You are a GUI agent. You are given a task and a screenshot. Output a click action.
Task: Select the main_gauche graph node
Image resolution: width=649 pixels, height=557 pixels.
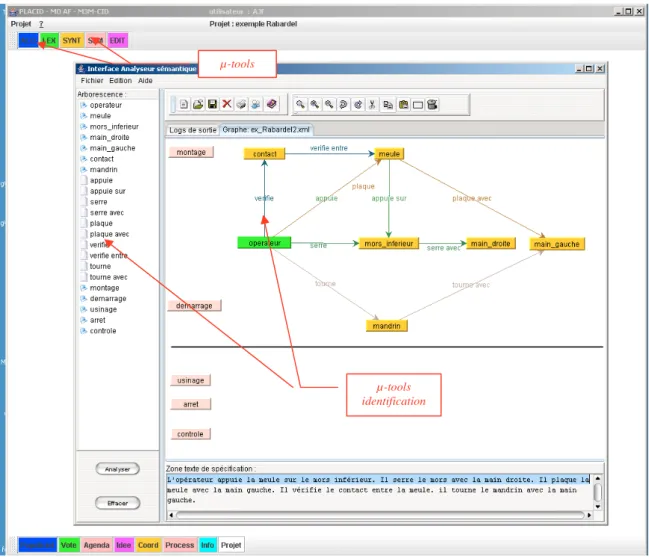557,244
